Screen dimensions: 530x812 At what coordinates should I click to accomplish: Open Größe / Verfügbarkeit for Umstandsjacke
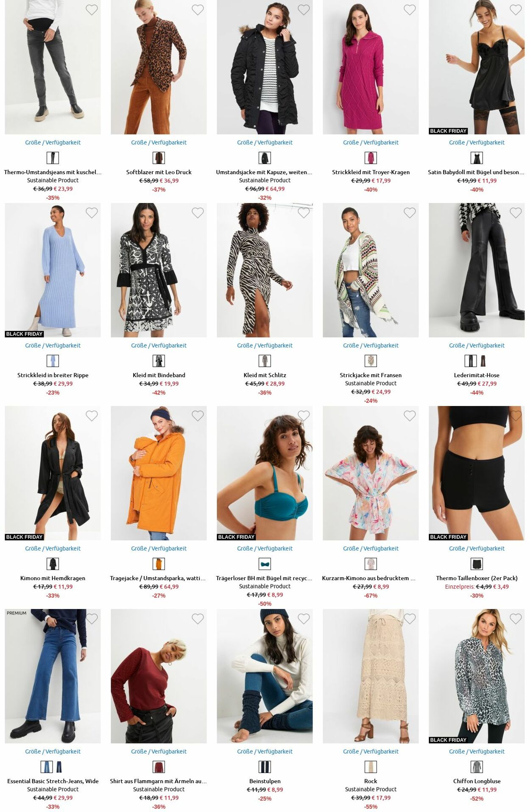coord(265,142)
